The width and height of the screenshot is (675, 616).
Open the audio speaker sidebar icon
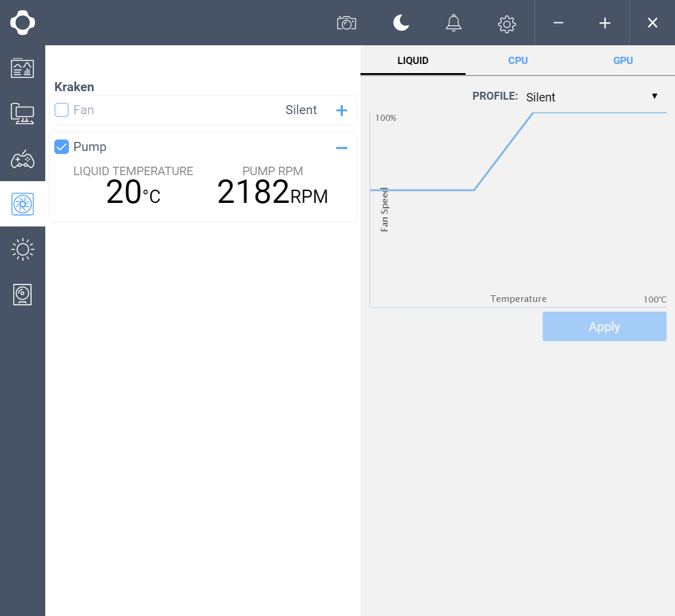[22, 295]
